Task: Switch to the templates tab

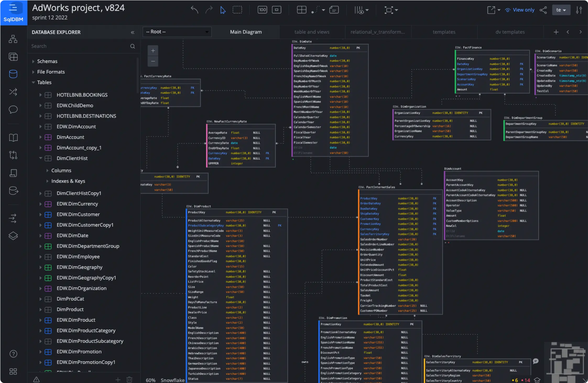Action: (x=444, y=32)
